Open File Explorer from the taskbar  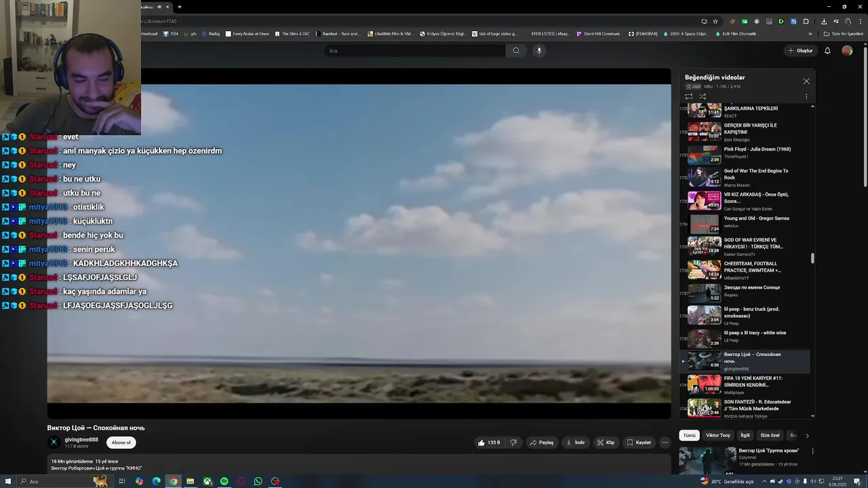[x=191, y=481]
